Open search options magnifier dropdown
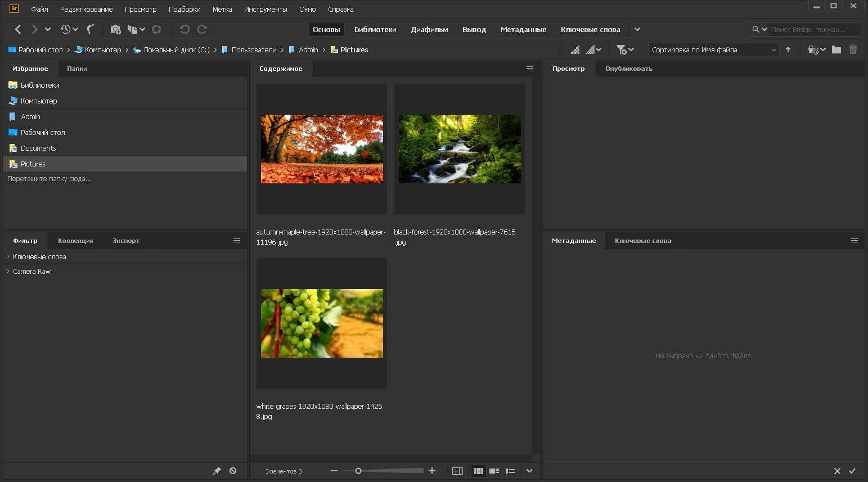This screenshot has width=868, height=482. pos(759,29)
